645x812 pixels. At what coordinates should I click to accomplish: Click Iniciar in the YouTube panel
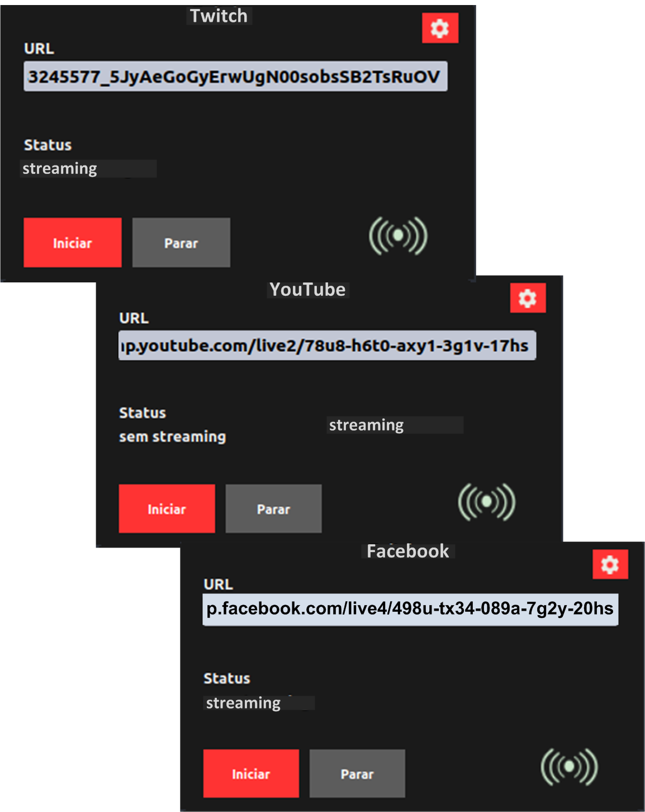(167, 509)
